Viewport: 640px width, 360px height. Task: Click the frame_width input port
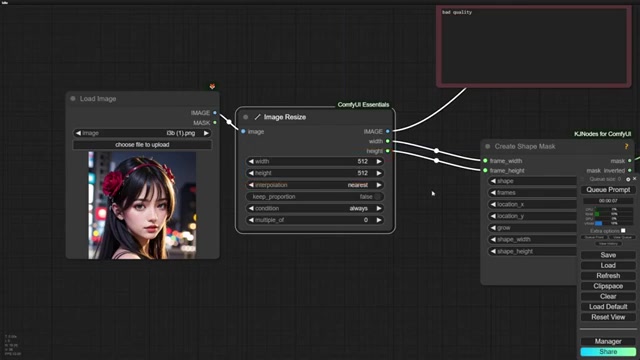click(485, 161)
